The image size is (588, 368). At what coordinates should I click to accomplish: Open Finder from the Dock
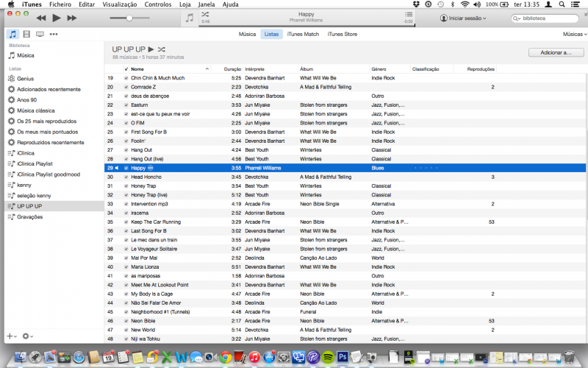[x=21, y=357]
